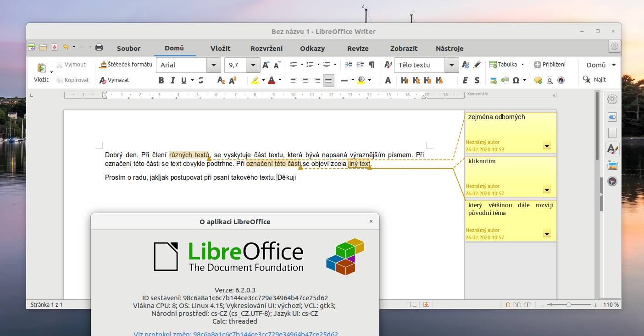
Task: Open the paragraph style dropdown showing Tělo textu
Action: [x=452, y=65]
